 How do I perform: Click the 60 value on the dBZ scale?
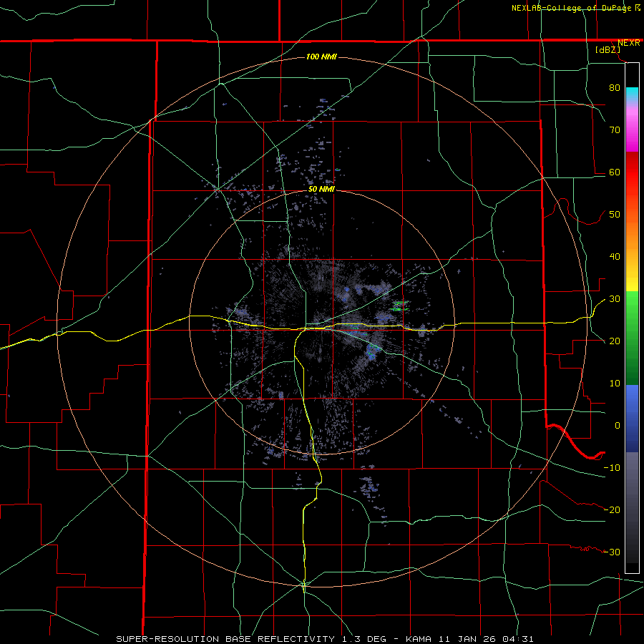[x=615, y=172]
